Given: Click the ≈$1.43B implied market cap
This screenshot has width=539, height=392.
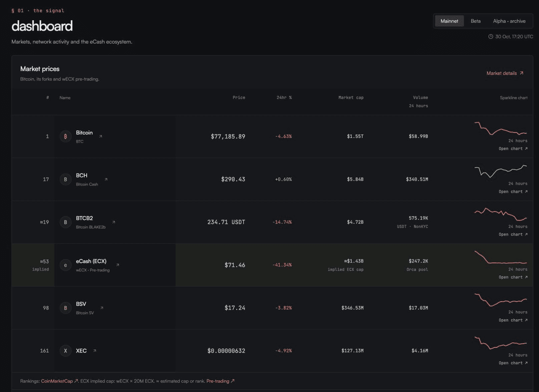Looking at the screenshot, I should pos(354,261).
